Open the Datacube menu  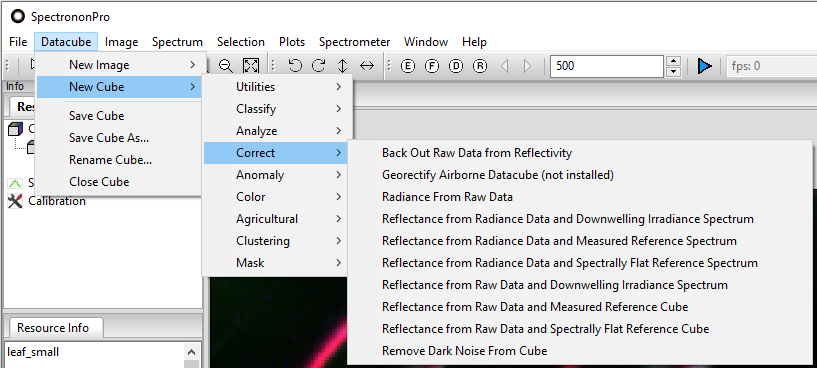tap(66, 42)
